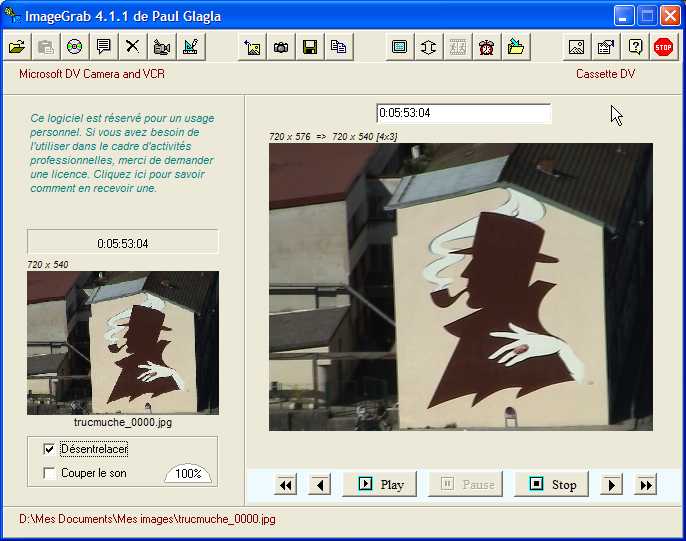
Task: Click the fast forward double-arrow button
Action: tap(645, 485)
